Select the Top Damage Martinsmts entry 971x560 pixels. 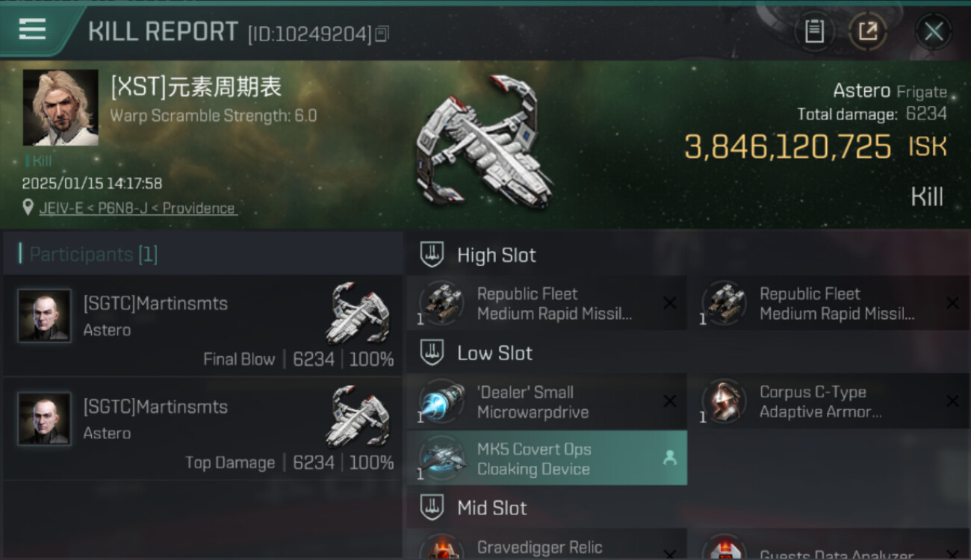click(x=203, y=428)
